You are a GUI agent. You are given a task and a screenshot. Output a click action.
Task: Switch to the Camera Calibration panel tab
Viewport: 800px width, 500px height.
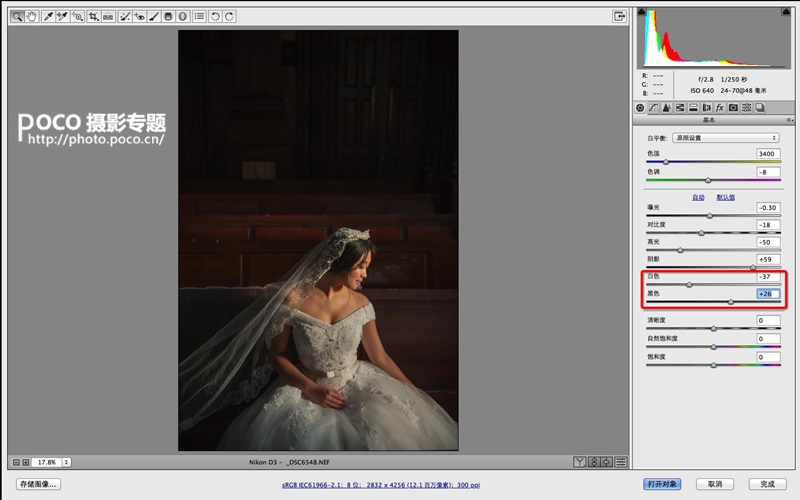[x=733, y=108]
